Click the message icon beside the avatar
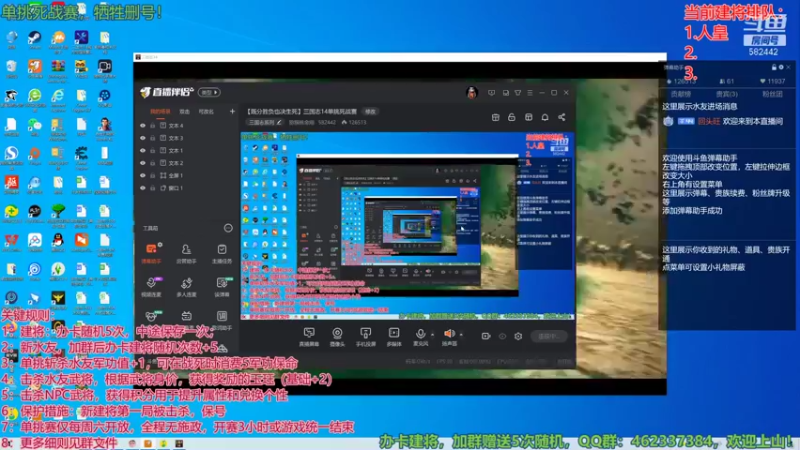The image size is (800, 450). (491, 93)
